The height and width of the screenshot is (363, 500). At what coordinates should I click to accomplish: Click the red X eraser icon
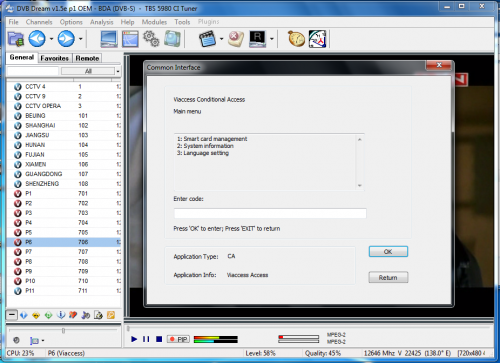[236, 39]
